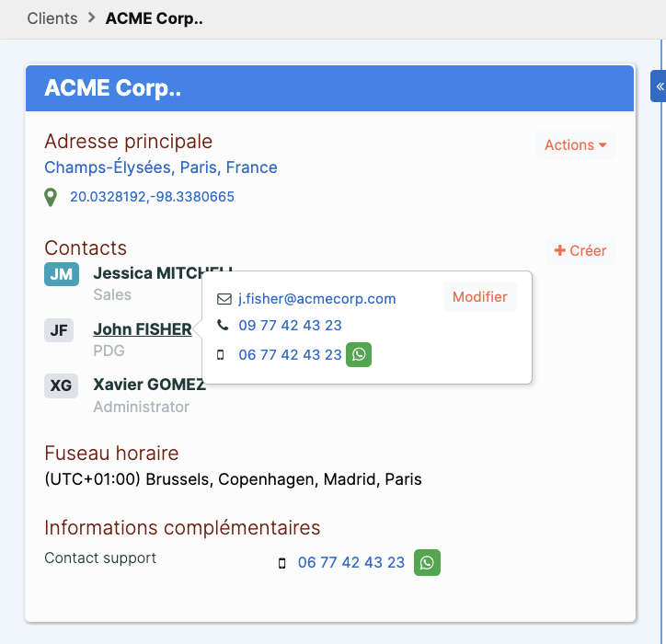The height and width of the screenshot is (644, 666).
Task: Click the phone handset icon in popup
Action: pyautogui.click(x=223, y=325)
